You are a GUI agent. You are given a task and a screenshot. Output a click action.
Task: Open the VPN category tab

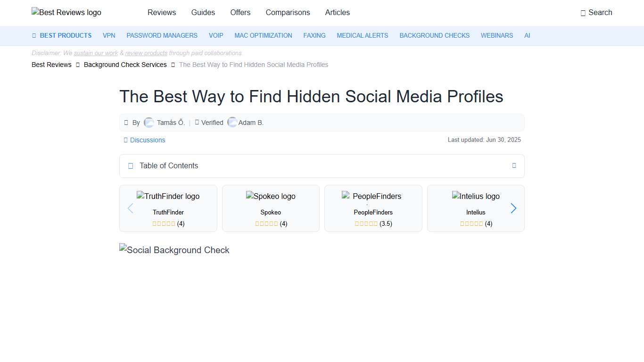[x=109, y=35]
